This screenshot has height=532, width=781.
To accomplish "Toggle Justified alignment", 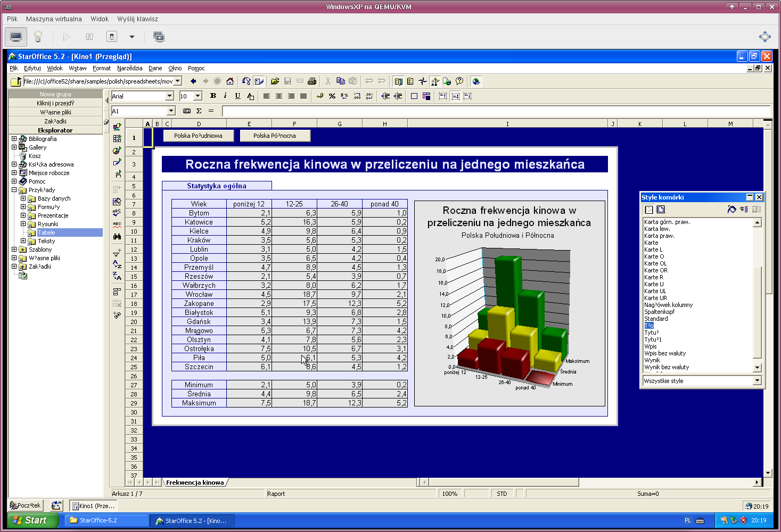I will pos(303,96).
